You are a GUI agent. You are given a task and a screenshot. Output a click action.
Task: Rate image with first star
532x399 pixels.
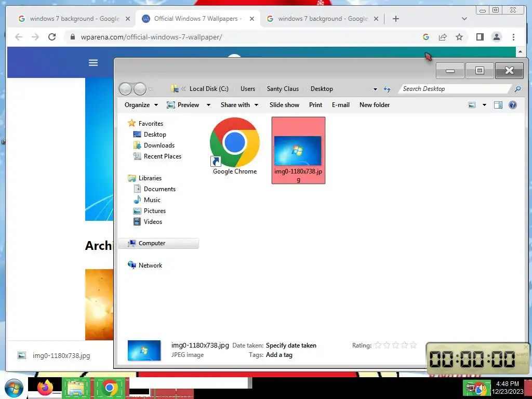(x=378, y=345)
